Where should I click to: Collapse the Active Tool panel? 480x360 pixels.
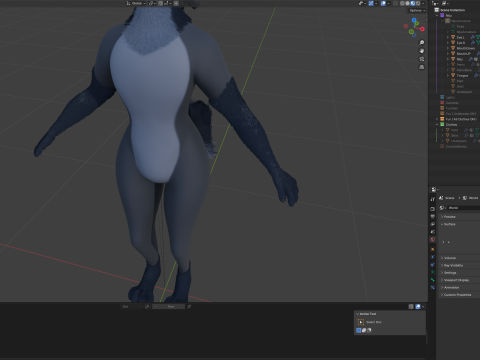(x=367, y=314)
